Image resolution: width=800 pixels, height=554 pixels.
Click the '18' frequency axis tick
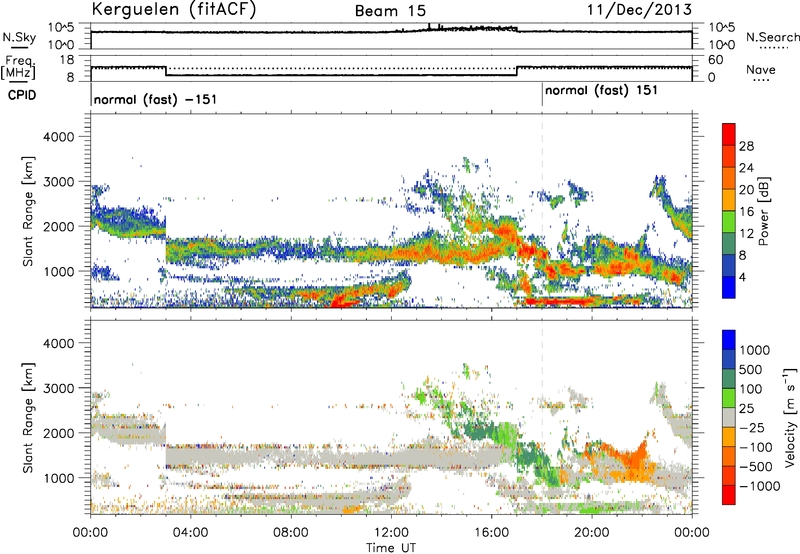pos(67,60)
